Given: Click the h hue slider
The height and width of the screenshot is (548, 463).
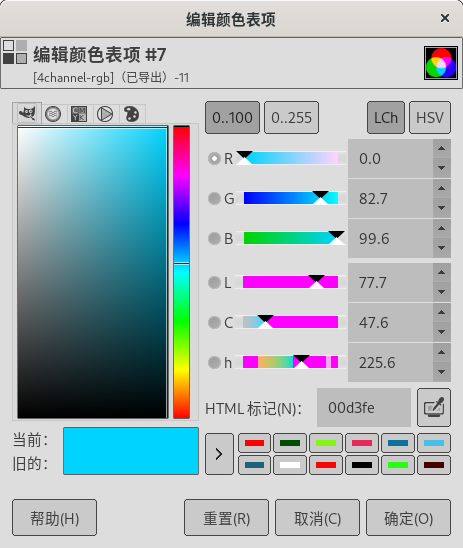Looking at the screenshot, I should [x=291, y=362].
